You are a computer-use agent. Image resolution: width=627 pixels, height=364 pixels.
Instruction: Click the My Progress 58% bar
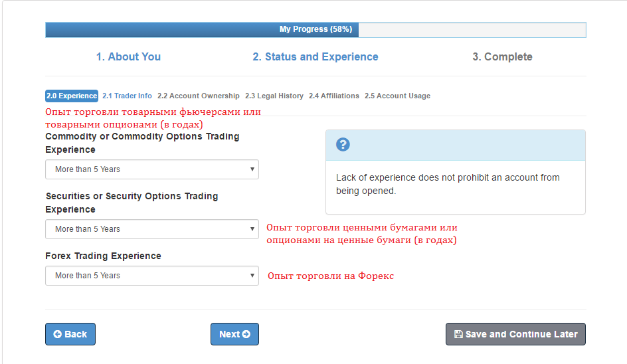point(315,29)
